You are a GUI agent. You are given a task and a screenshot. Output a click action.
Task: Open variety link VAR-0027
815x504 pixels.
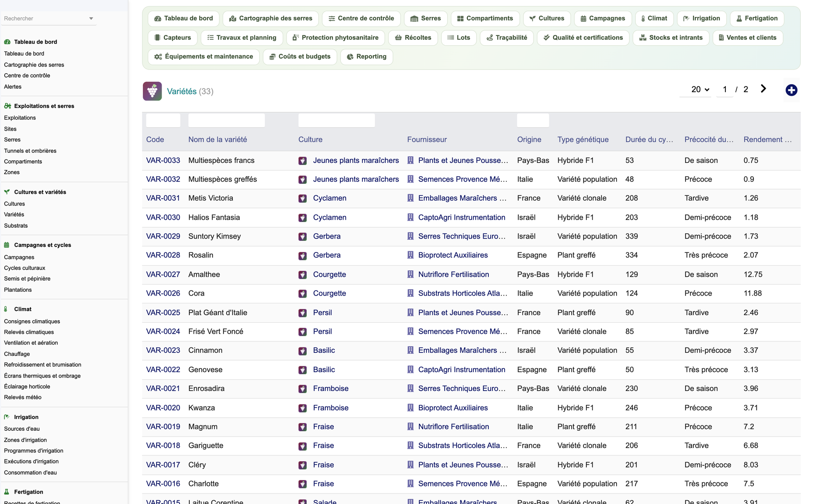(x=163, y=275)
